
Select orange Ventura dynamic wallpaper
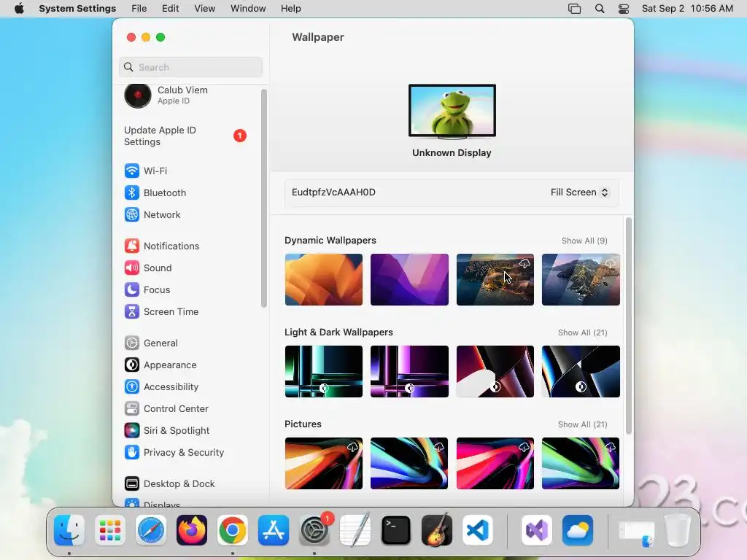coord(323,279)
